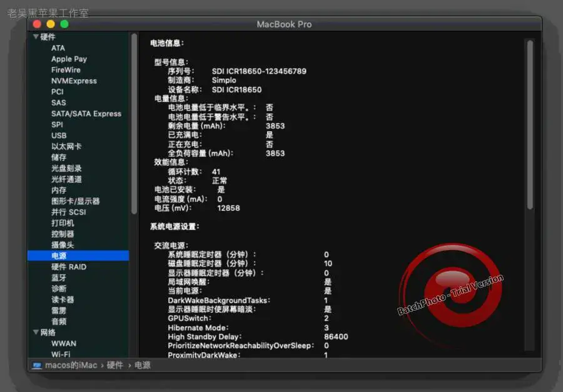Click the 循环计数 value 41
The height and width of the screenshot is (392, 563).
click(216, 171)
